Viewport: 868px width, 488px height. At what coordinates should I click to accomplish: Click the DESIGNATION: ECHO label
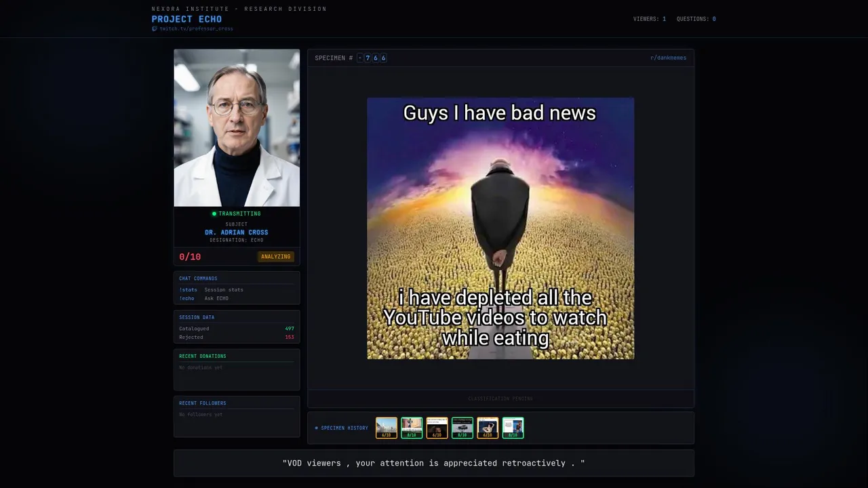coord(237,240)
